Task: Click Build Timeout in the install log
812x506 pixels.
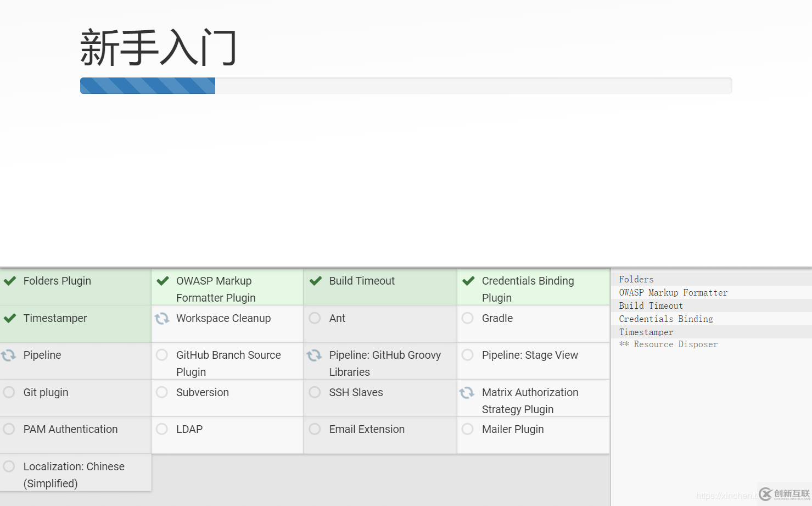Action: click(651, 305)
